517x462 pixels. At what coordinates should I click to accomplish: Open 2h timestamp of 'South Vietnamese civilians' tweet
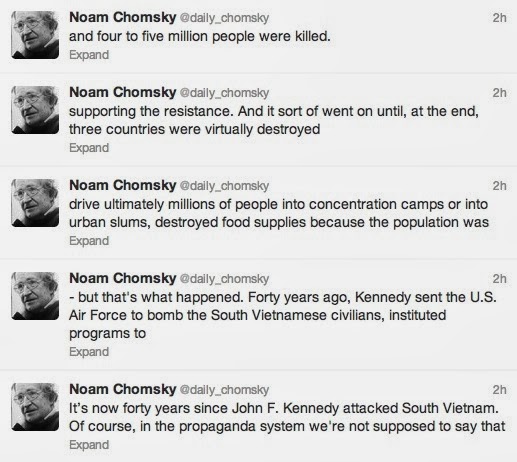pyautogui.click(x=499, y=279)
